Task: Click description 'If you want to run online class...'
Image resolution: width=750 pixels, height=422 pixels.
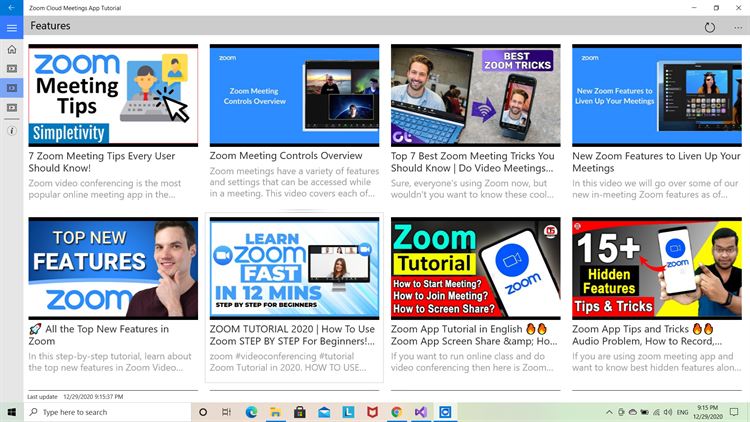Action: click(x=472, y=362)
